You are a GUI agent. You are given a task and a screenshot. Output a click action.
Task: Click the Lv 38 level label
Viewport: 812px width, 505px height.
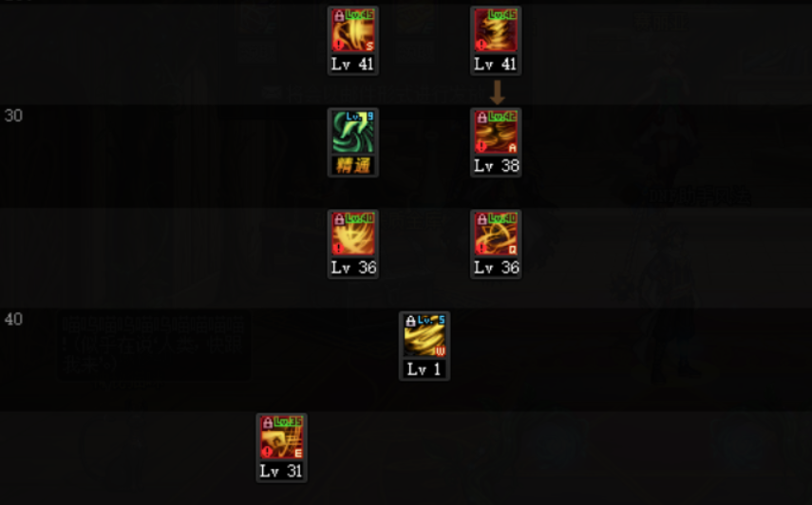496,165
